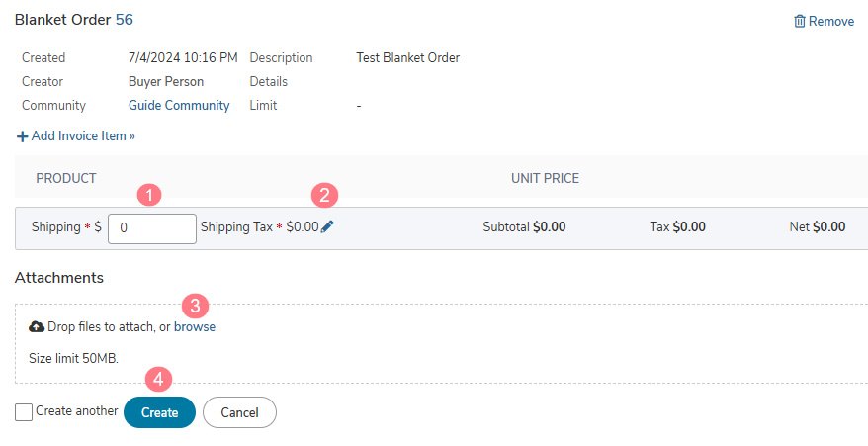Click the red numbered marker 2
The width and height of the screenshot is (868, 446).
(x=325, y=195)
